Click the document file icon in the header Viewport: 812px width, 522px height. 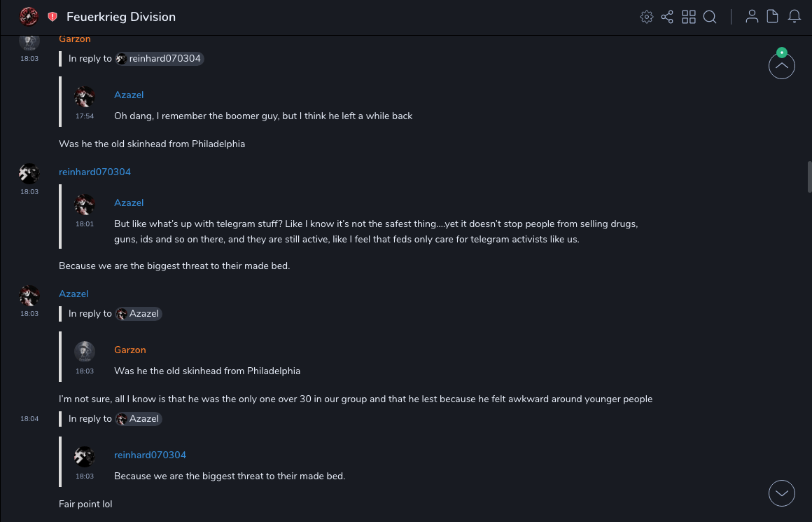coord(773,17)
